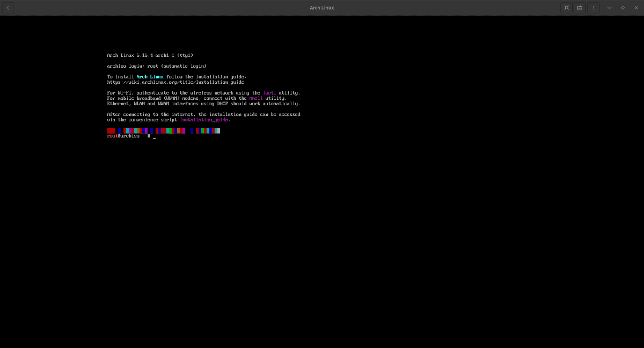Click the Arch Linux window title
The height and width of the screenshot is (348, 644).
coord(322,8)
